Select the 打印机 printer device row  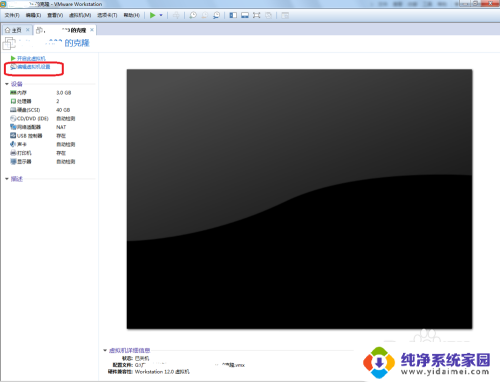pos(43,153)
